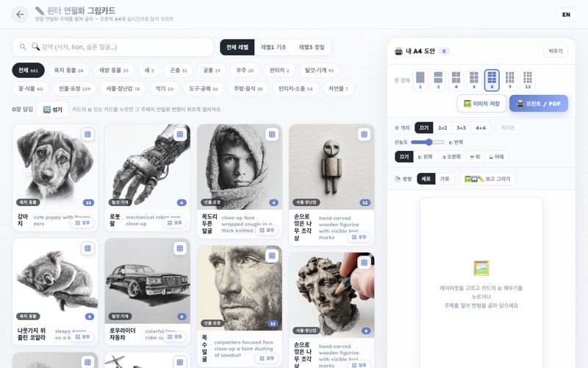
Task: Switch to 전체 레벨 tab
Action: (237, 47)
